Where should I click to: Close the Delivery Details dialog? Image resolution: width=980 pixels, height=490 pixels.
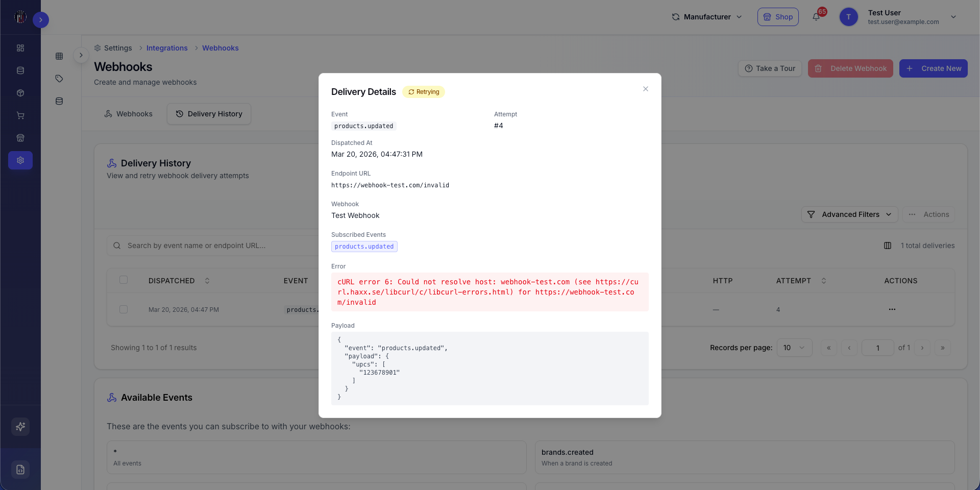[646, 89]
